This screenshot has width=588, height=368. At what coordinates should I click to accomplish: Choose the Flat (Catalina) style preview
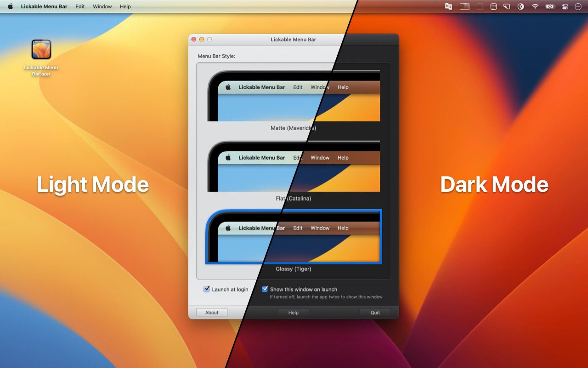coord(293,166)
